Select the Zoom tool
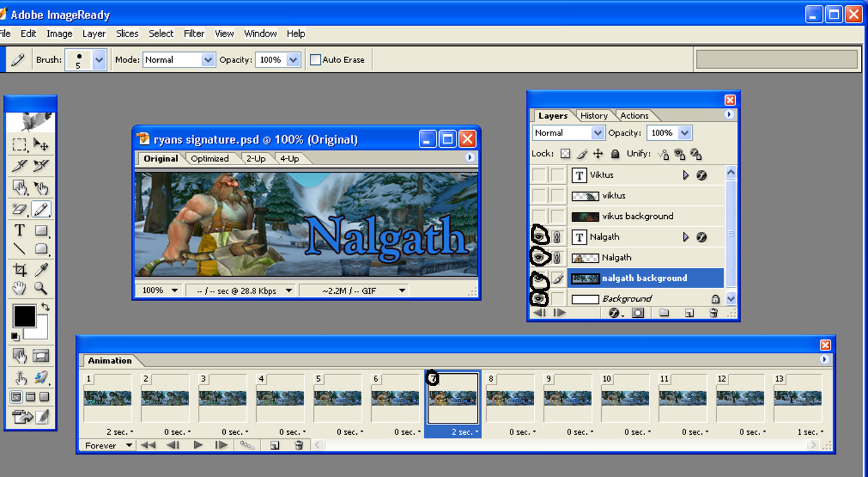Viewport: 868px width, 477px height. (41, 289)
